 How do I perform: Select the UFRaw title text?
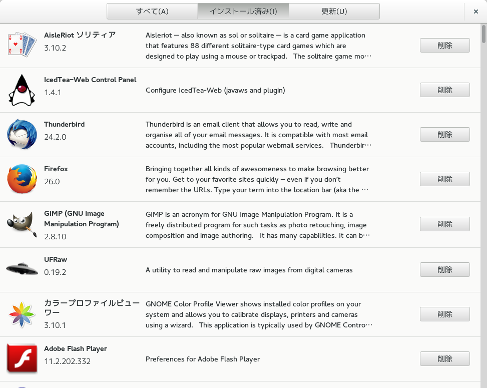(x=55, y=259)
